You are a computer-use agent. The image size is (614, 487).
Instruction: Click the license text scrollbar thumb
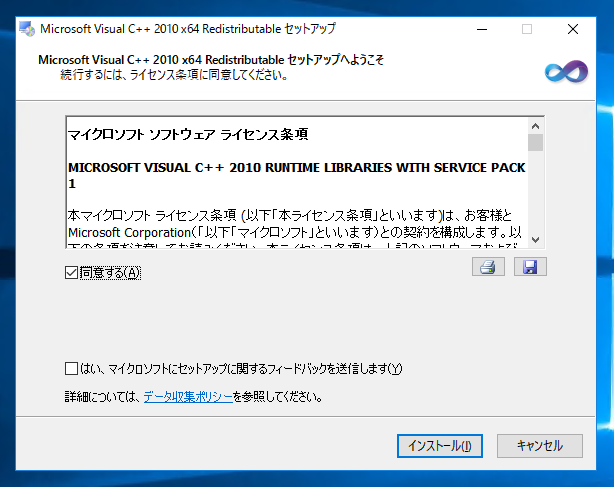click(535, 142)
